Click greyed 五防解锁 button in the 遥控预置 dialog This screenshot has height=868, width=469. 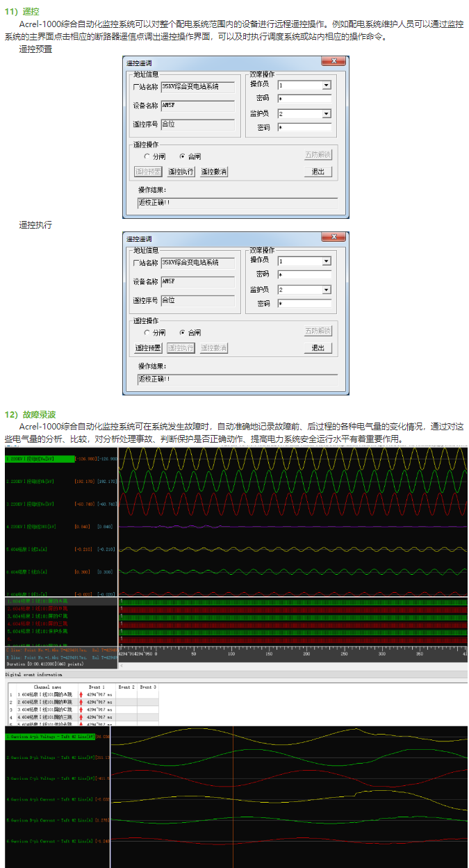click(x=318, y=154)
